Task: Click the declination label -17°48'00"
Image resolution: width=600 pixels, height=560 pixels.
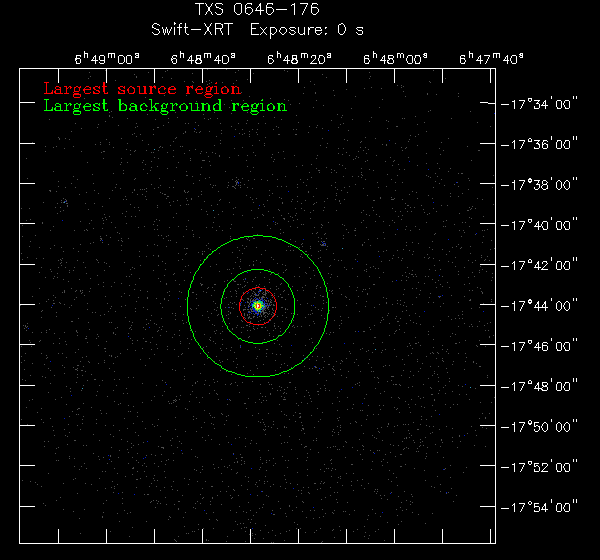Action: pyautogui.click(x=539, y=386)
